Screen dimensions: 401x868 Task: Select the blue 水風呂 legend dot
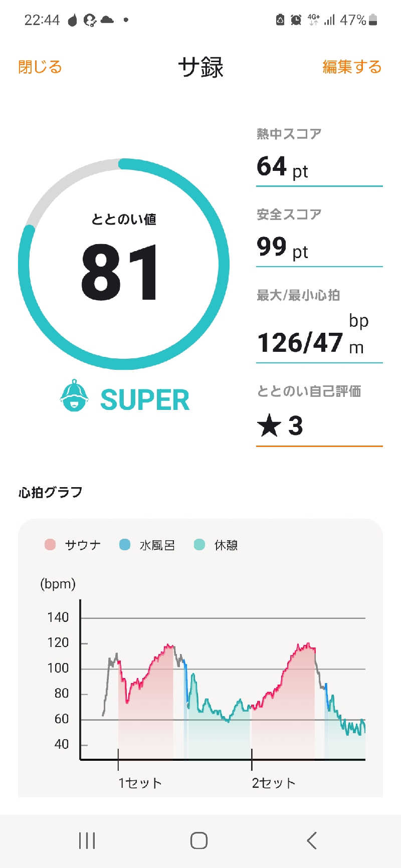[125, 544]
